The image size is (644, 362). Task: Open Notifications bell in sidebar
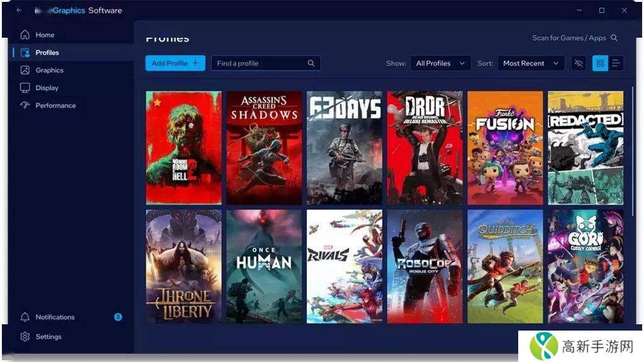(25, 317)
